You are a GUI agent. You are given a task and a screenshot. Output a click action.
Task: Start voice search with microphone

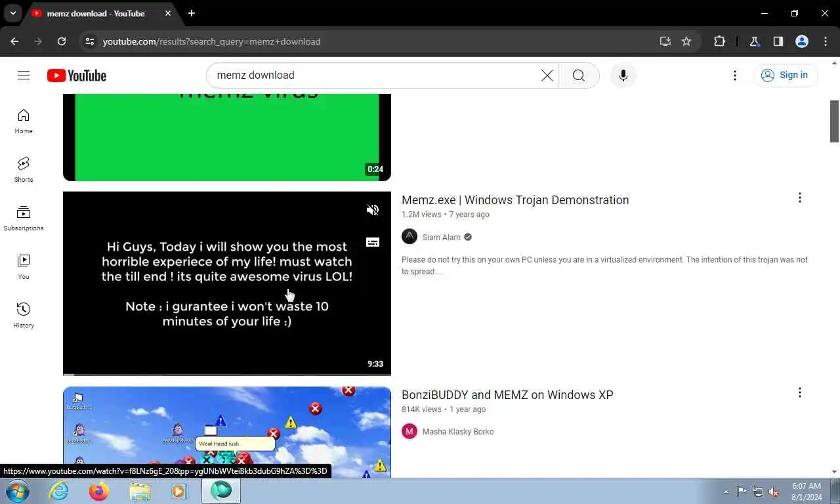[623, 75]
